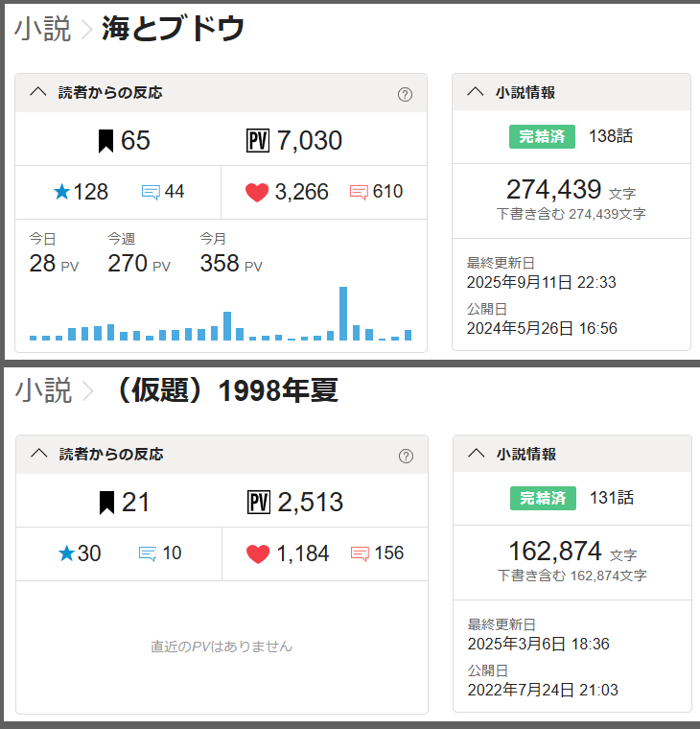The image size is (700, 729).
Task: Click the tallest bar in PV chart
Action: tap(343, 314)
